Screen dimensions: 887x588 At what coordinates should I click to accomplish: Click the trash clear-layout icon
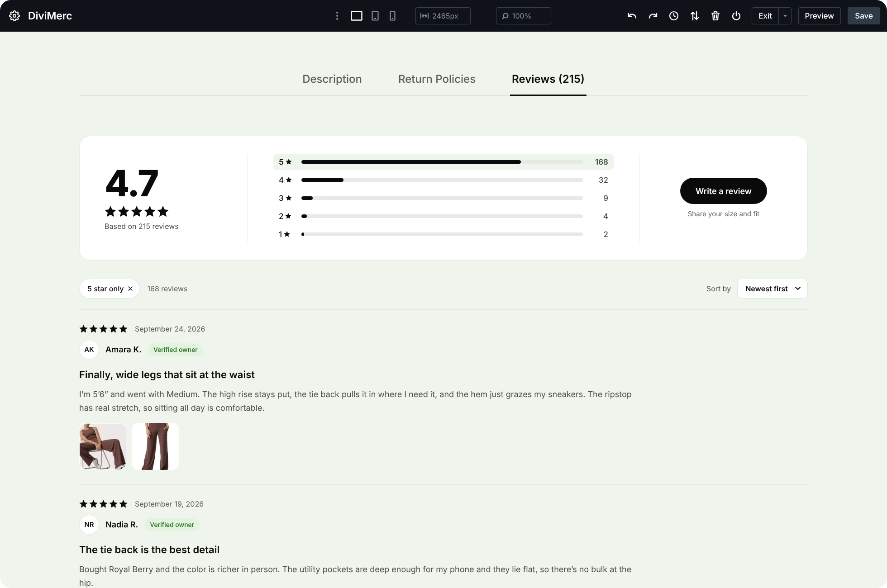coord(715,16)
